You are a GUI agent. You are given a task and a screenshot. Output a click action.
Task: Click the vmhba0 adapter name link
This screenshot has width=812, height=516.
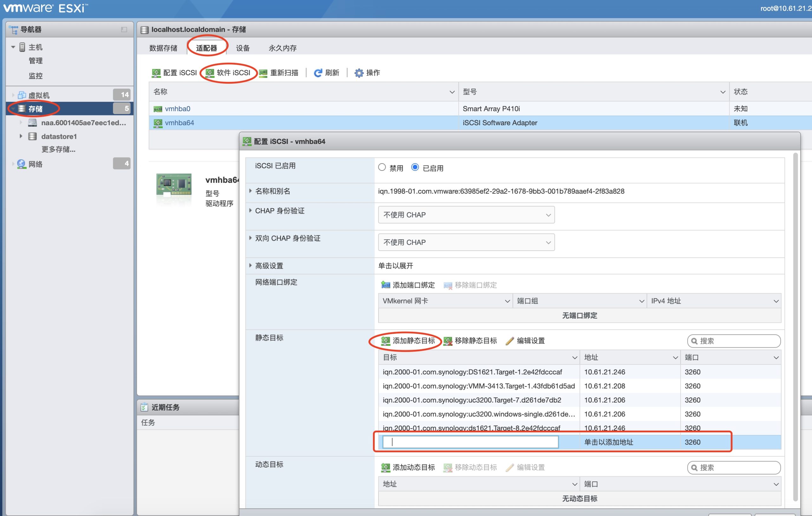tap(178, 109)
